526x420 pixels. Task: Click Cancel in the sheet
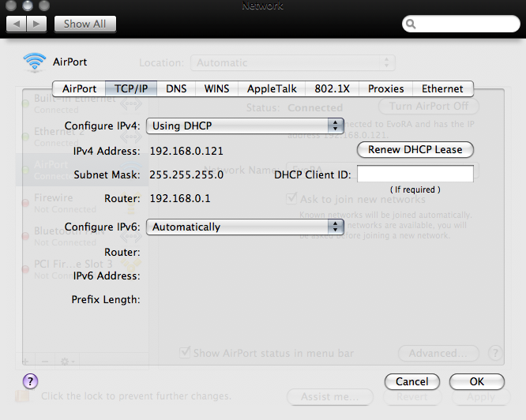tap(412, 382)
